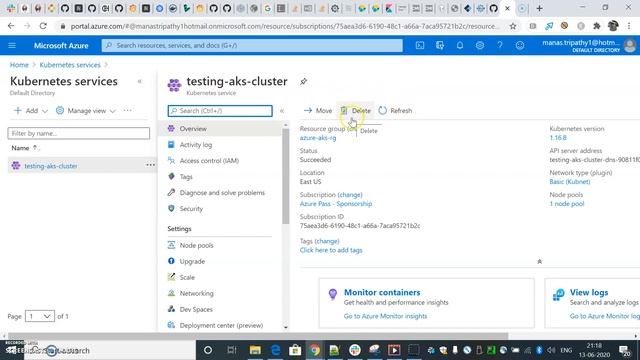Open the feedback smiley icon
Screen dimensions: 640x360
pos(520,45)
